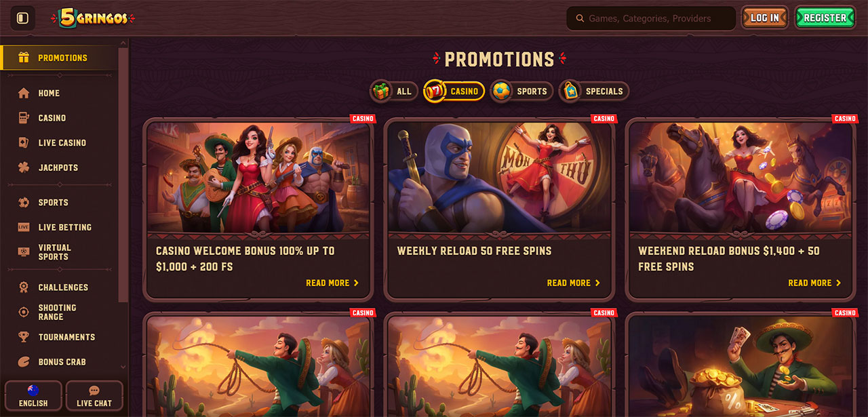Viewport: 868px width, 417px height.
Task: Open the Home sidebar icon
Action: click(24, 93)
